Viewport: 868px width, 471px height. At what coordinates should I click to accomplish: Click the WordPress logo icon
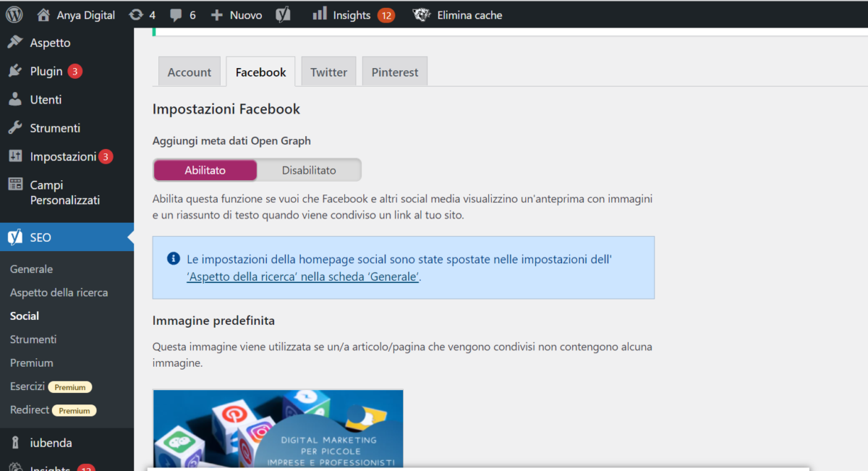point(14,14)
